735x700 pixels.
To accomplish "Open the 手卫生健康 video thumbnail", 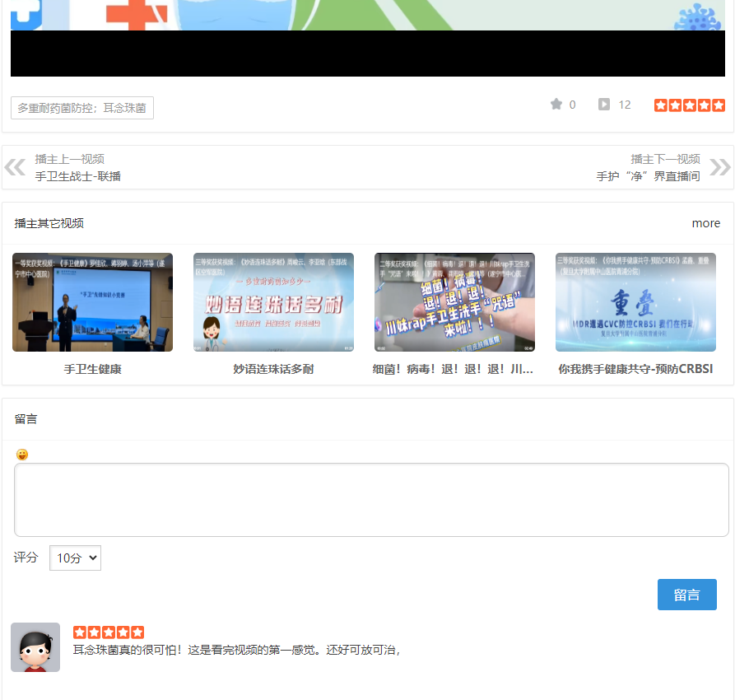I will pyautogui.click(x=92, y=302).
